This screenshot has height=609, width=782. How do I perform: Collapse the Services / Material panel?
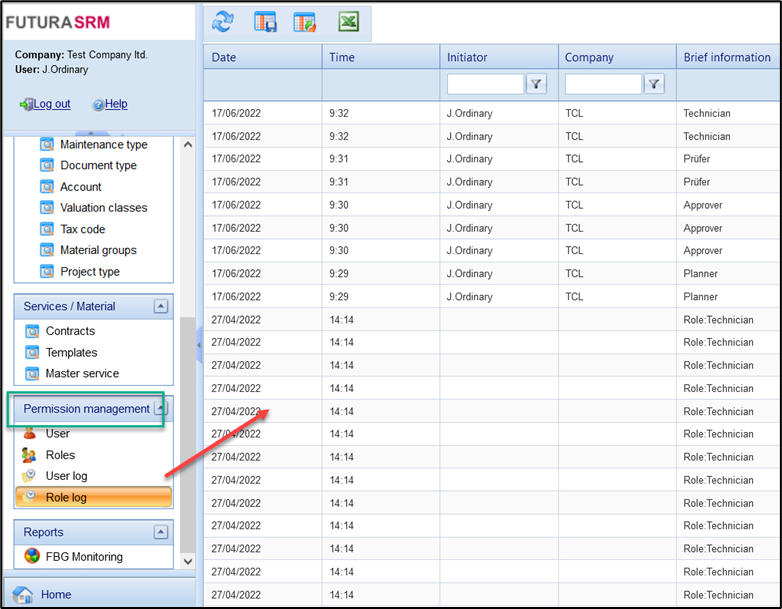tap(160, 307)
